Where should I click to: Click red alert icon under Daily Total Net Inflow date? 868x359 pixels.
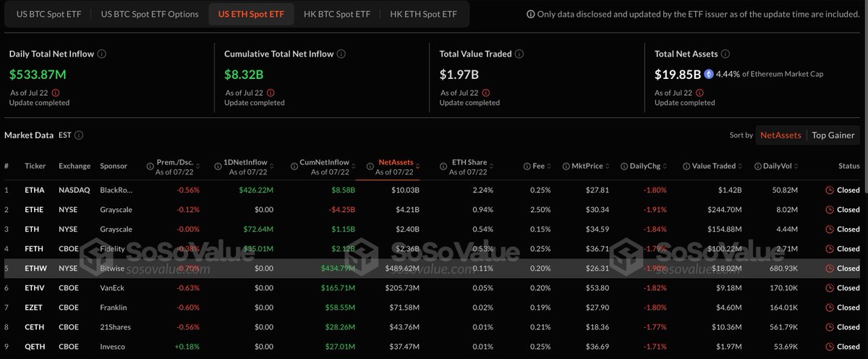[56, 93]
